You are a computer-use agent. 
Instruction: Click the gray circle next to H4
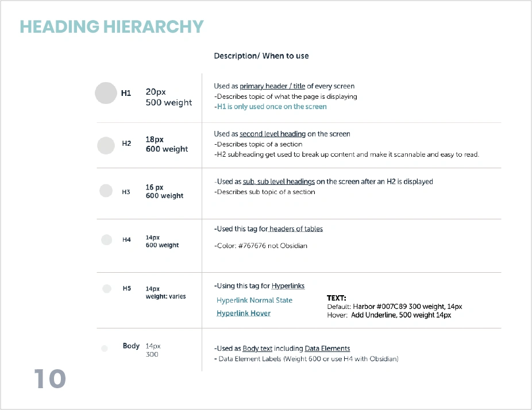[x=106, y=239]
